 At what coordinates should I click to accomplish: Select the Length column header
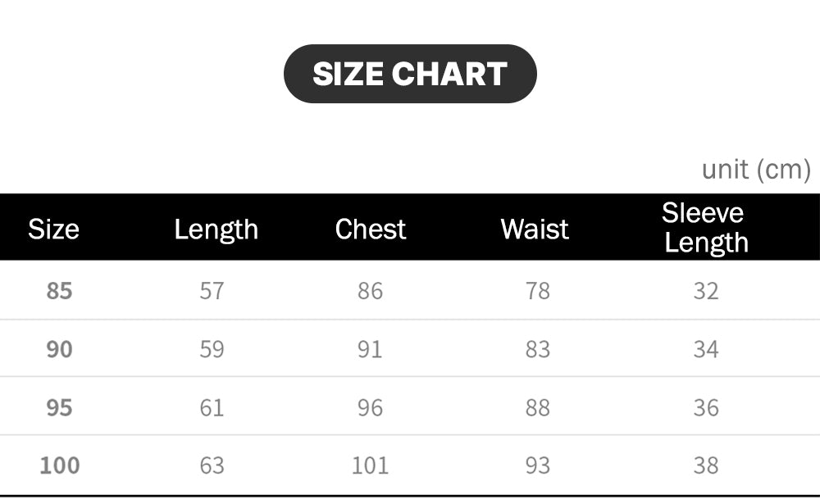tap(216, 229)
